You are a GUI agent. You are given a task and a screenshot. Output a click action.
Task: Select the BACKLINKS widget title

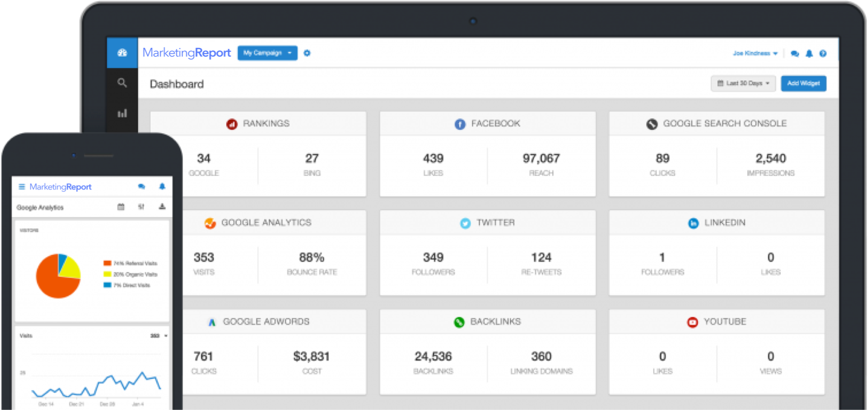coord(496,322)
